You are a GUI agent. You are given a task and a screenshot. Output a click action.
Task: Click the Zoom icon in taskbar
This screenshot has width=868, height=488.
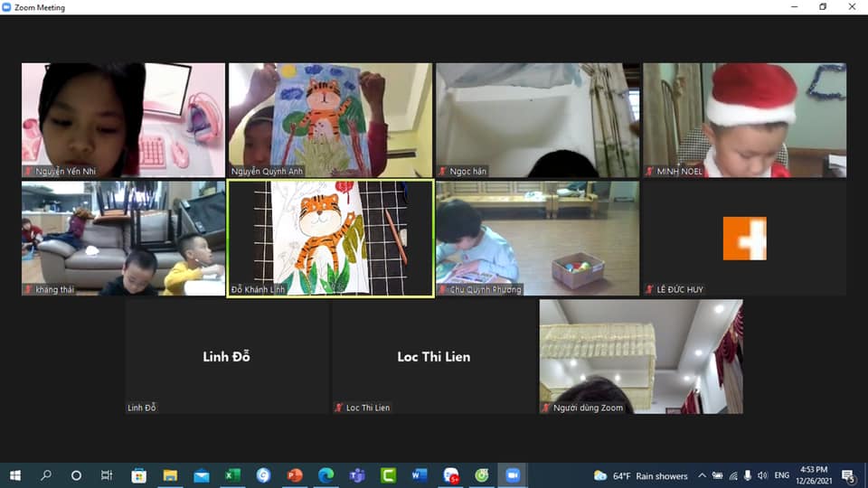point(513,475)
